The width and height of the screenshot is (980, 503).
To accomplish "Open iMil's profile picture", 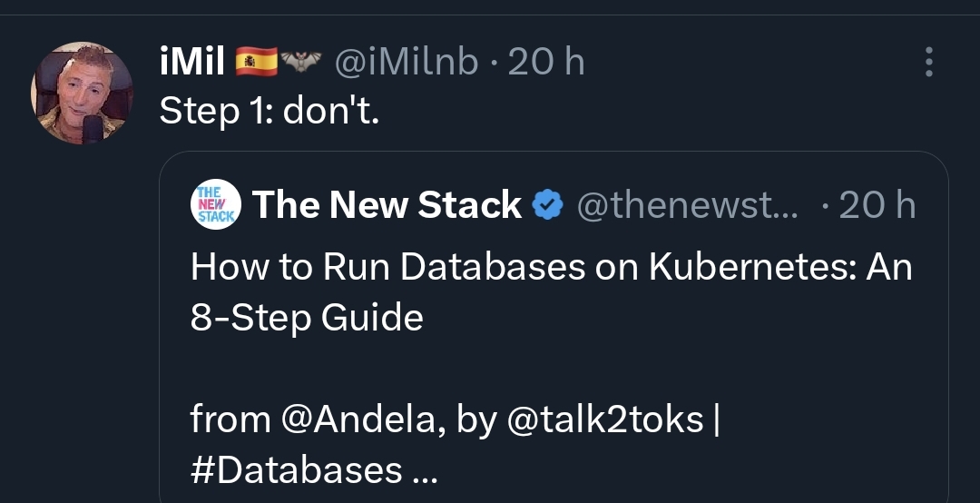I will click(82, 94).
